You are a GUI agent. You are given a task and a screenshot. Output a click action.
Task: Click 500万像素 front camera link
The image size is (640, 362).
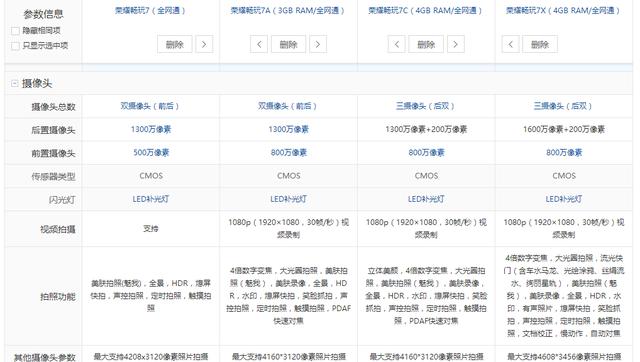[151, 153]
